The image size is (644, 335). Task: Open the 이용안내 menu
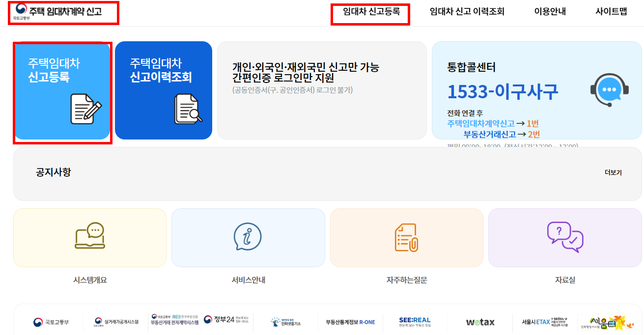click(550, 11)
